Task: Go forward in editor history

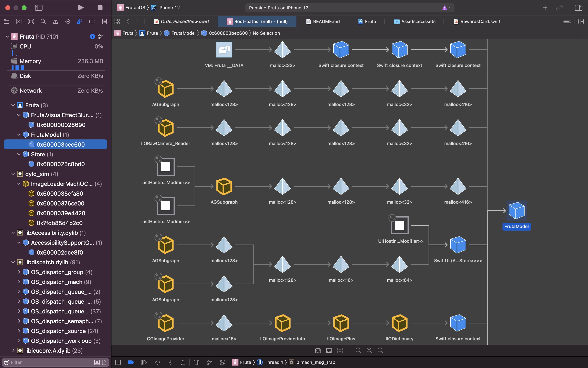Action: click(x=137, y=21)
